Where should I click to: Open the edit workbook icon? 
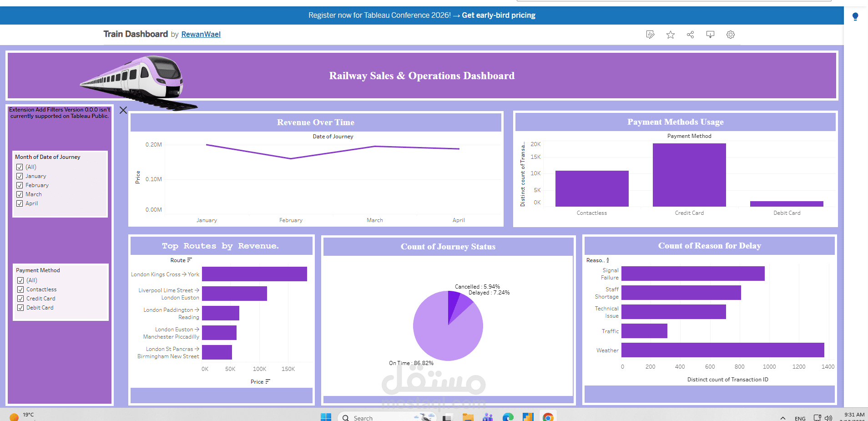650,35
